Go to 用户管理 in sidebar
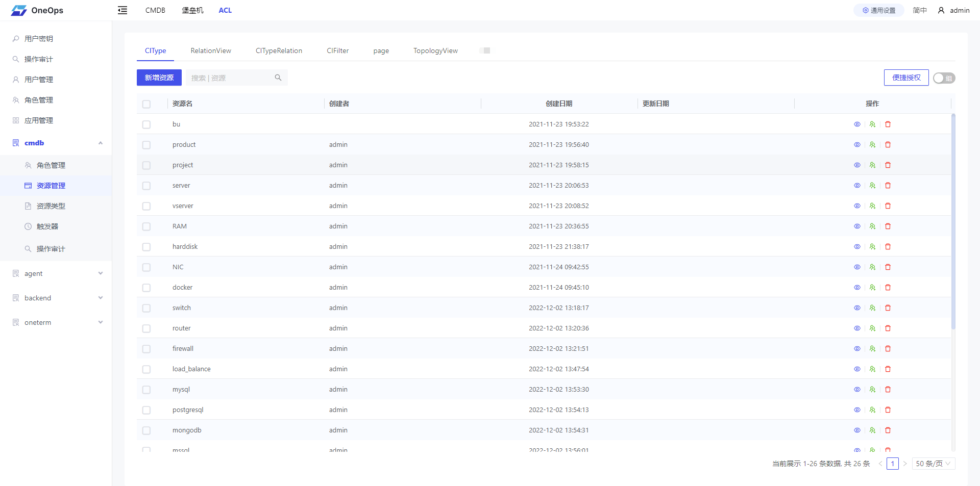The image size is (980, 486). [39, 80]
